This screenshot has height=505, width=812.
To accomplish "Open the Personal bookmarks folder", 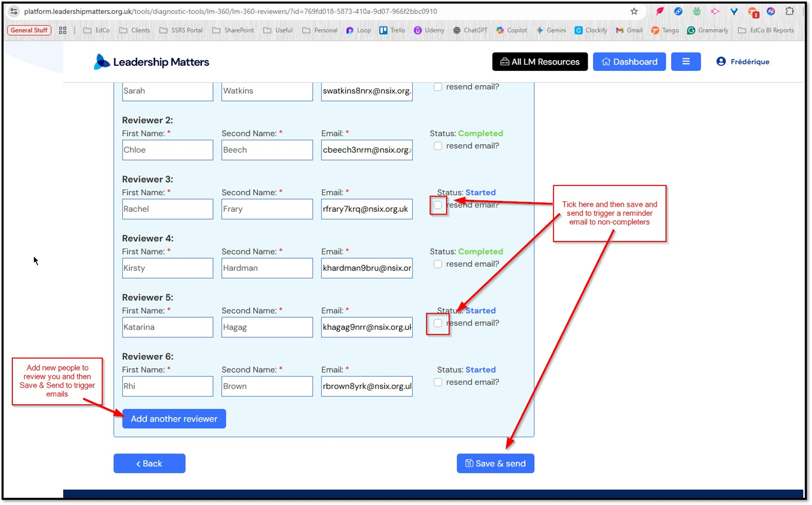I will pyautogui.click(x=320, y=30).
